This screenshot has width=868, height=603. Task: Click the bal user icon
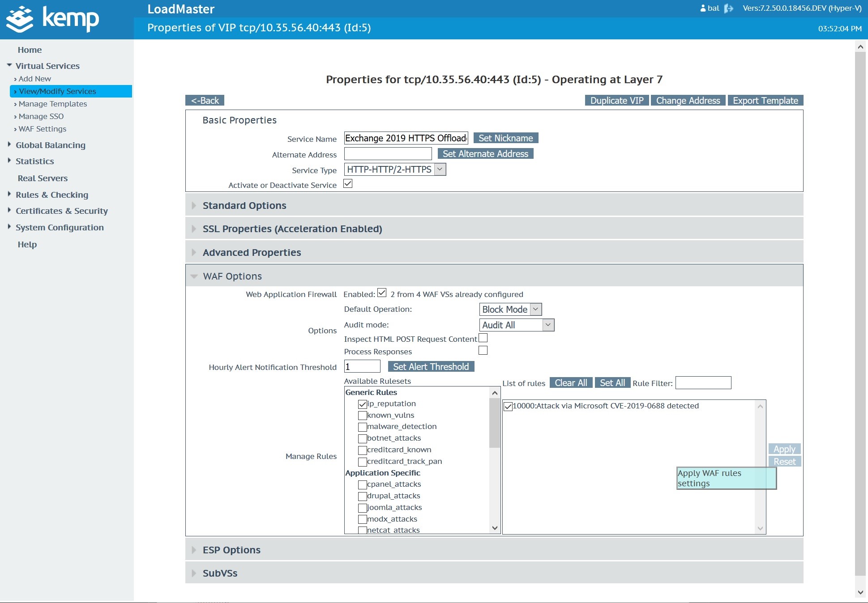703,8
